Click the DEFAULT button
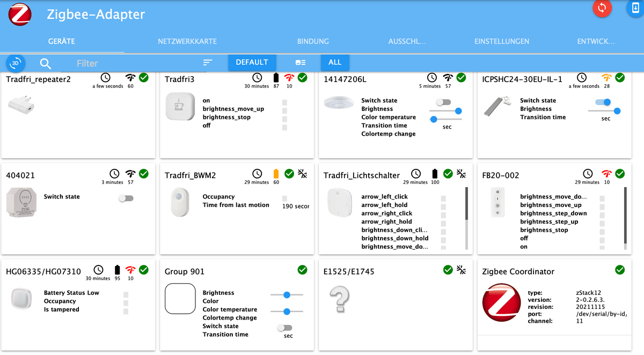Viewport: 644px width, 355px height. [x=252, y=62]
